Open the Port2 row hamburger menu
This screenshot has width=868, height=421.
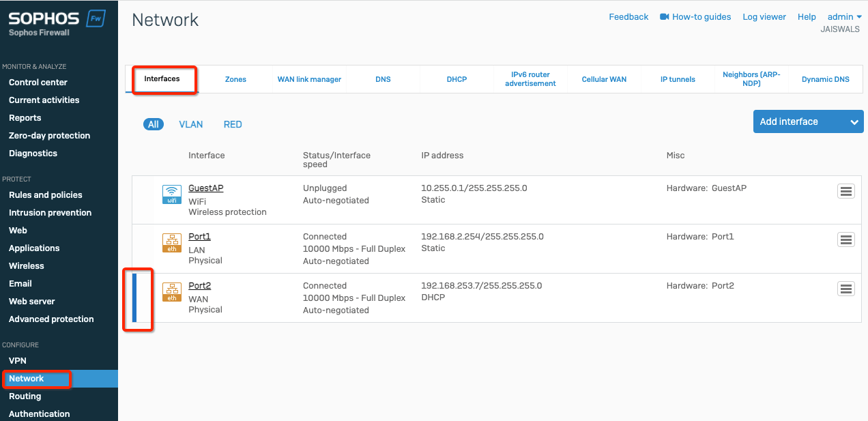coord(846,289)
